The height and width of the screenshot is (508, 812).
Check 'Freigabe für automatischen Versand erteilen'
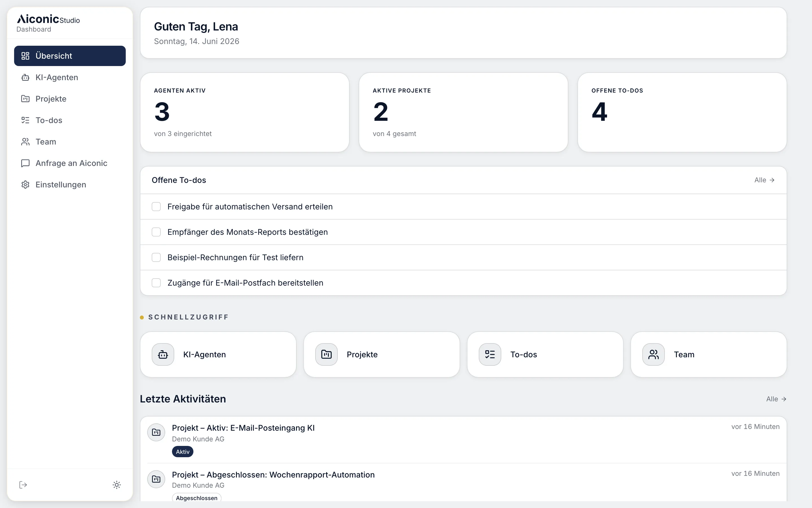(x=156, y=207)
